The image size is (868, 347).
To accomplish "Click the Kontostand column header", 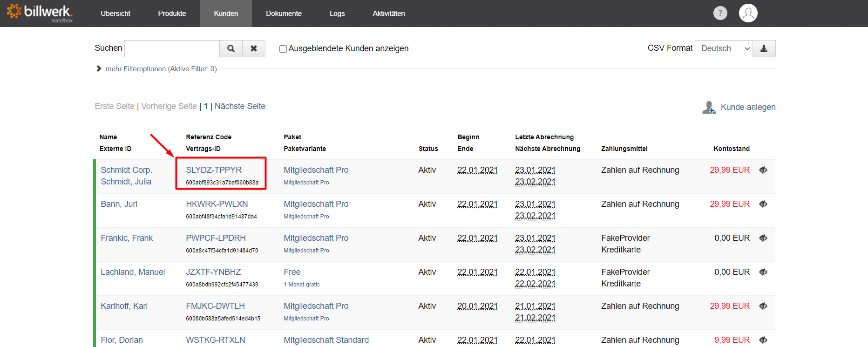I will [732, 149].
